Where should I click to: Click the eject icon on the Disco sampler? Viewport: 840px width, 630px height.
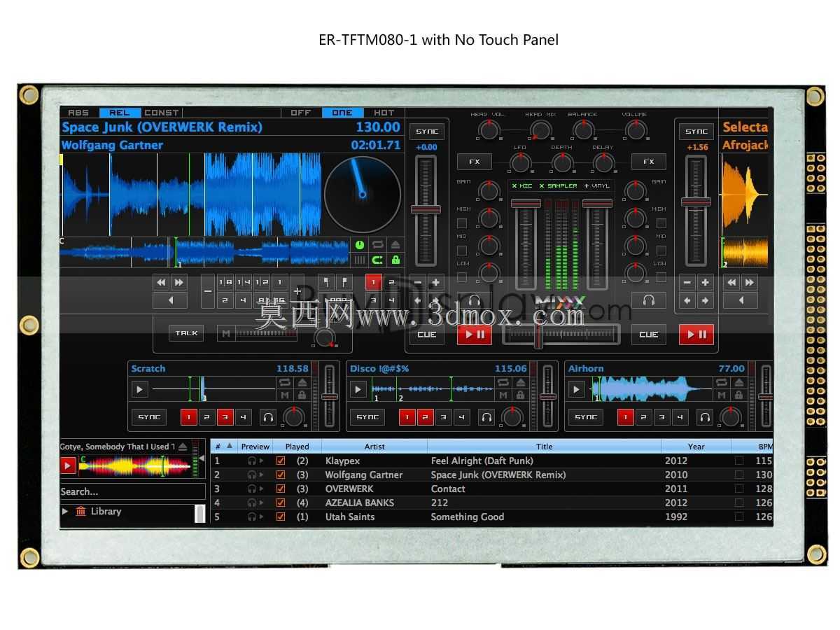click(x=521, y=382)
